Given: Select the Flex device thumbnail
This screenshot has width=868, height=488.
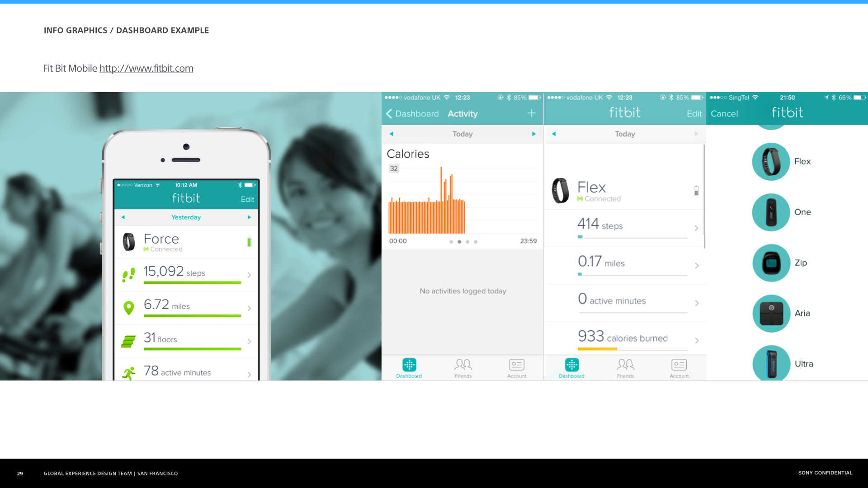Looking at the screenshot, I should pyautogui.click(x=771, y=161).
